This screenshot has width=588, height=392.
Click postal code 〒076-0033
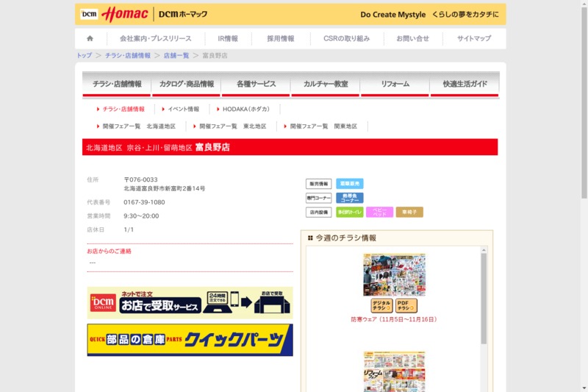[140, 179]
